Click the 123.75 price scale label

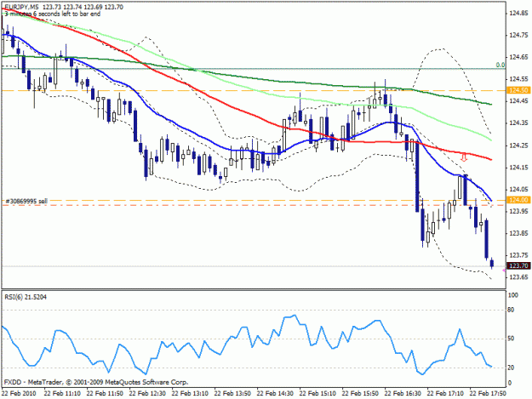point(518,255)
